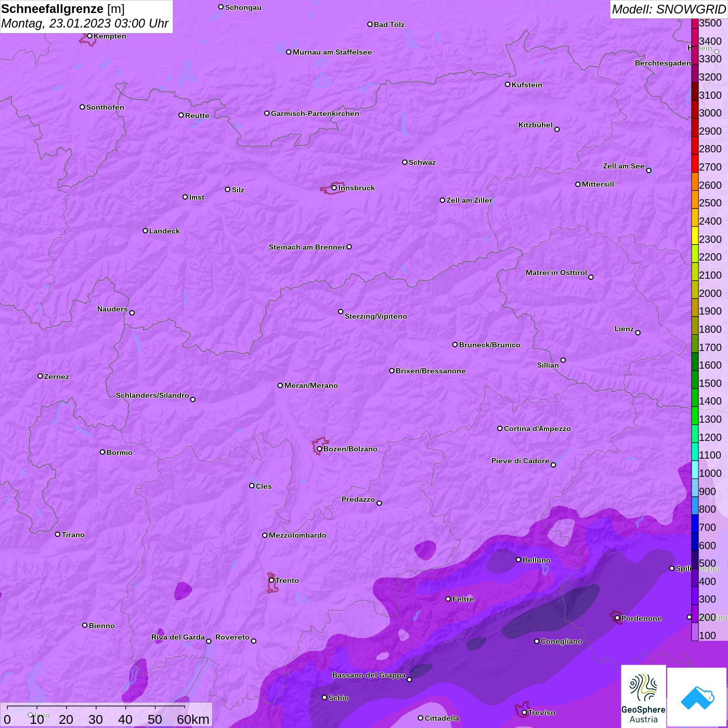Click the Landeck location dot
The width and height of the screenshot is (728, 728).
coord(145,230)
